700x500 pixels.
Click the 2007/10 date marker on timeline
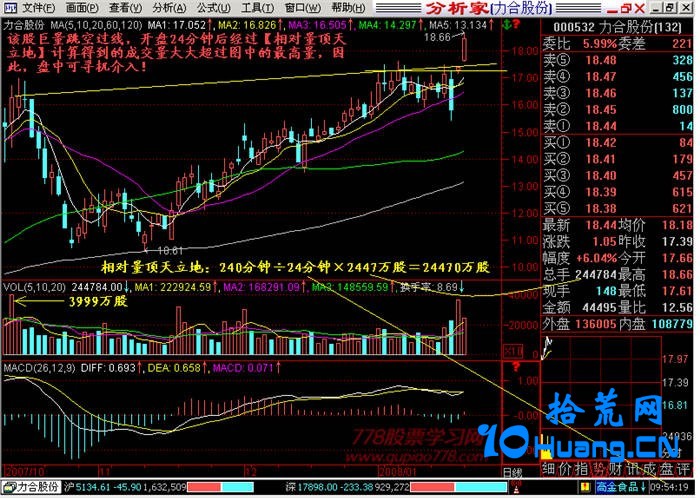(x=25, y=471)
